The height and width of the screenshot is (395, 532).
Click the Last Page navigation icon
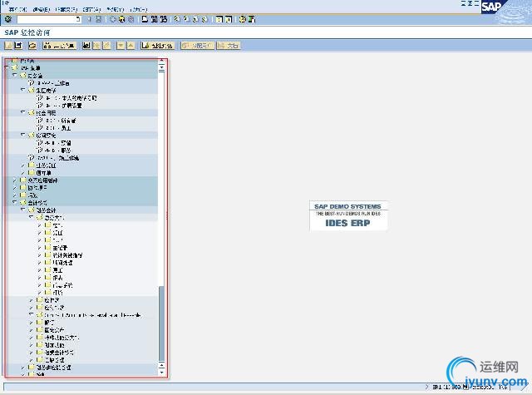point(204,19)
